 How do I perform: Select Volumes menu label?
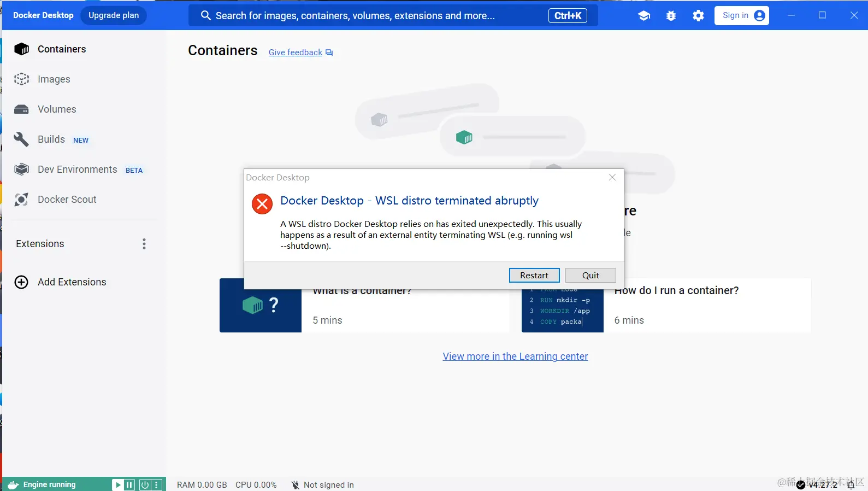pyautogui.click(x=57, y=109)
